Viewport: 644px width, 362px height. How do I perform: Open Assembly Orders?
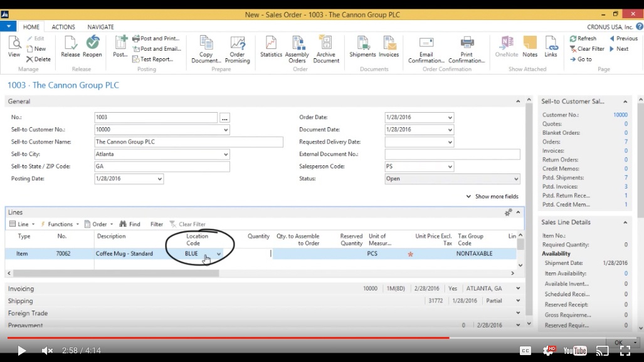(297, 49)
